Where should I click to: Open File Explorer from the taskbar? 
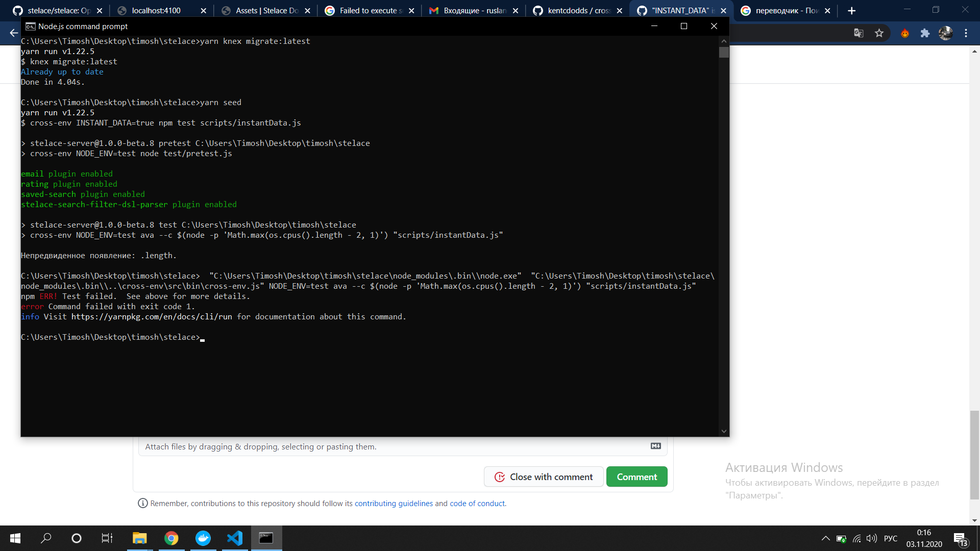139,538
